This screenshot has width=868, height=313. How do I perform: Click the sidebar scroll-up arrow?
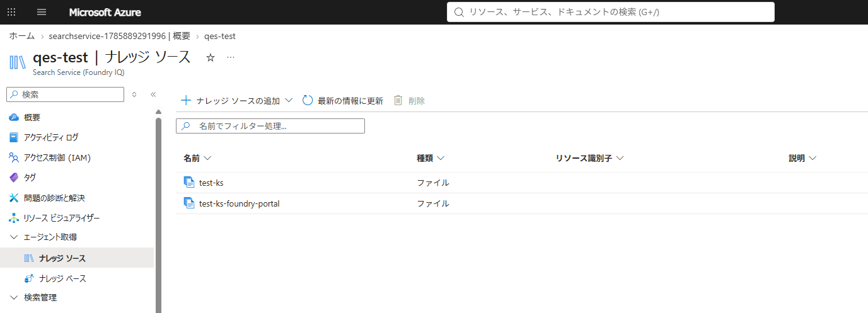point(158,112)
